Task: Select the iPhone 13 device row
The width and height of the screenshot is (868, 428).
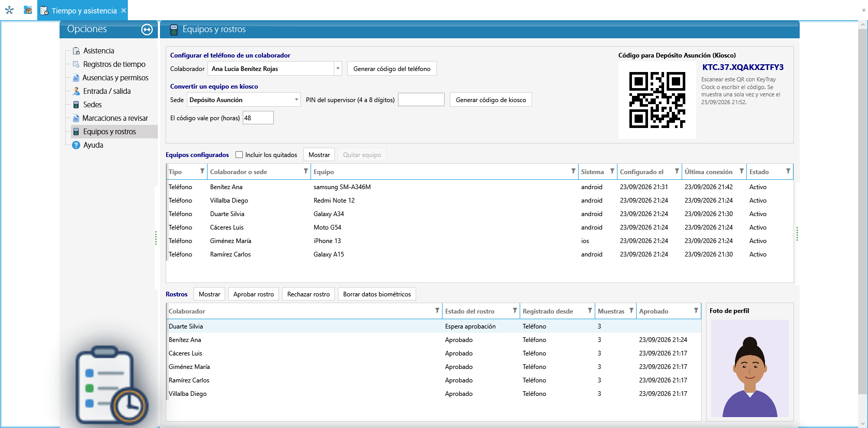Action: pyautogui.click(x=479, y=241)
